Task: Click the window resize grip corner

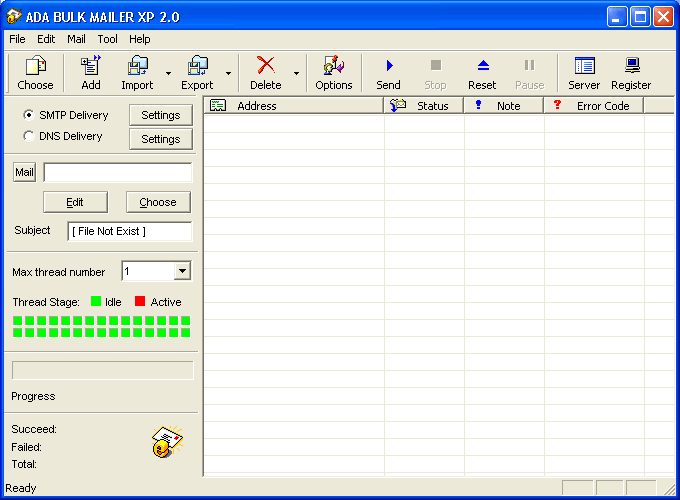Action: coord(670,489)
